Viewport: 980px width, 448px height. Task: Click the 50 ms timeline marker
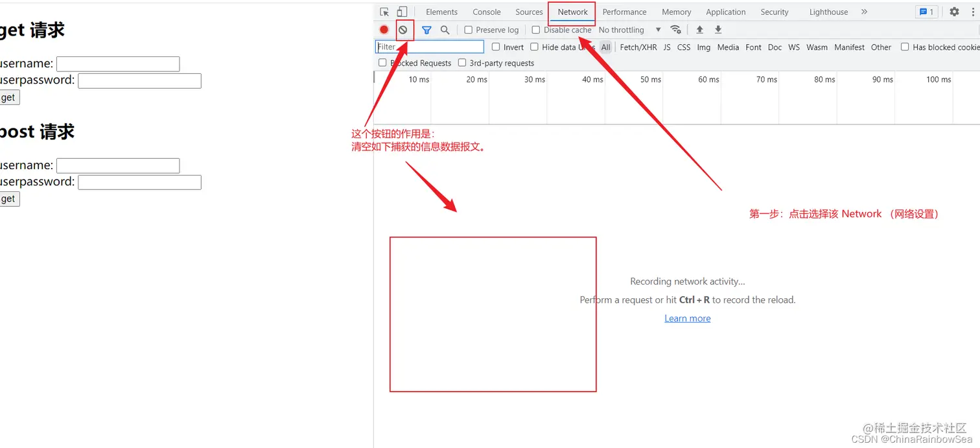point(651,80)
